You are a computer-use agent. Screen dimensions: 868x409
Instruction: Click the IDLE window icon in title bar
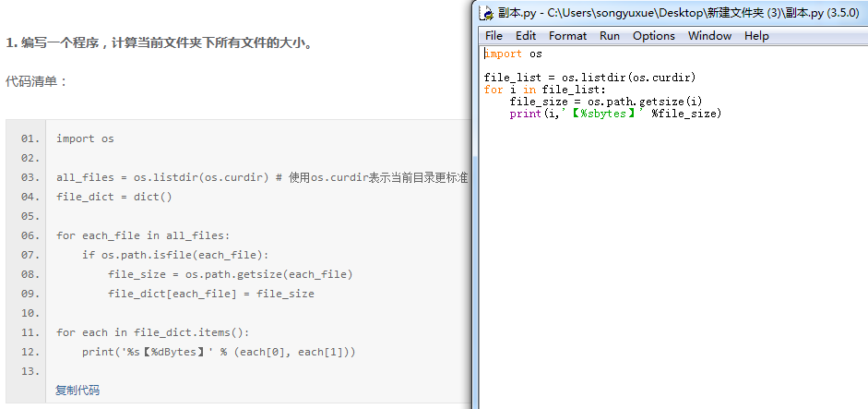click(x=487, y=13)
